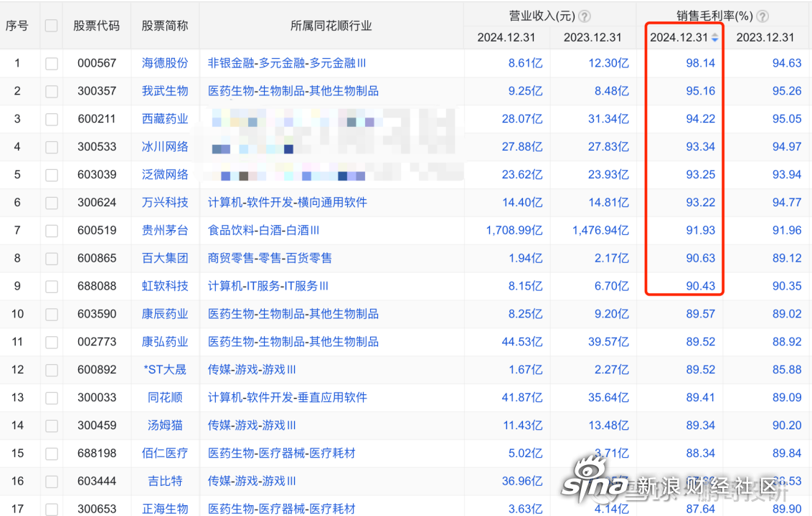Open stock link 我武生物
This screenshot has width=812, height=516.
[165, 91]
